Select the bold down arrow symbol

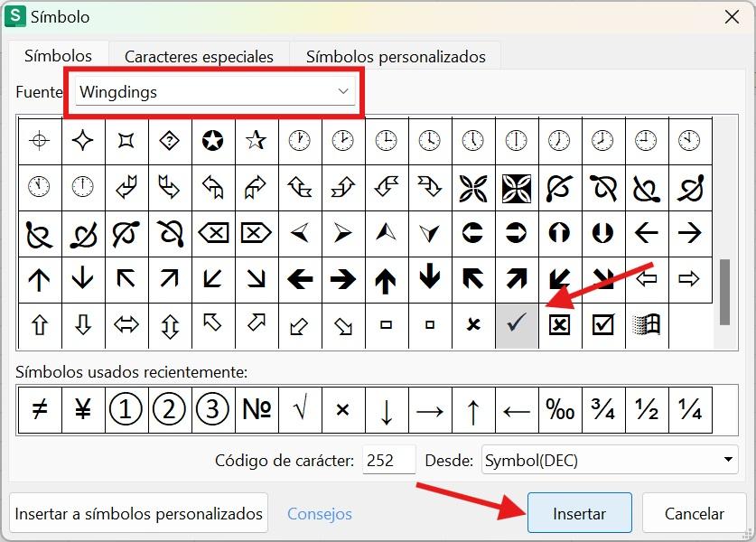[430, 279]
